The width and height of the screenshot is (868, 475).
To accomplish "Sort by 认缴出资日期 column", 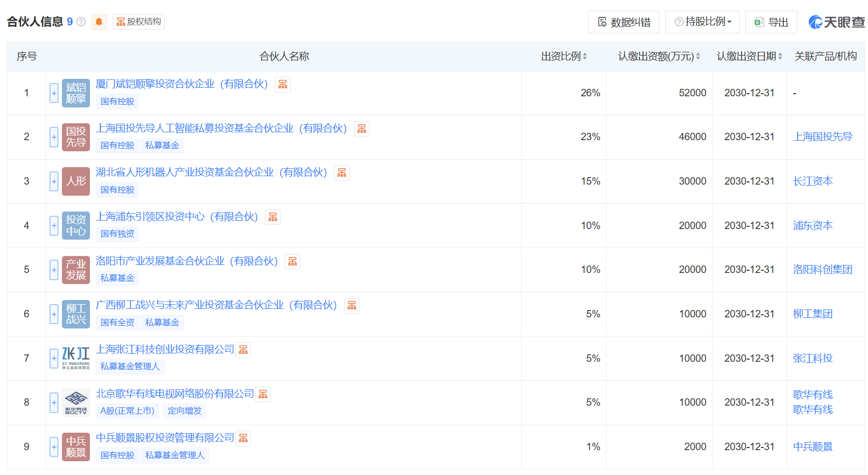I will [749, 56].
